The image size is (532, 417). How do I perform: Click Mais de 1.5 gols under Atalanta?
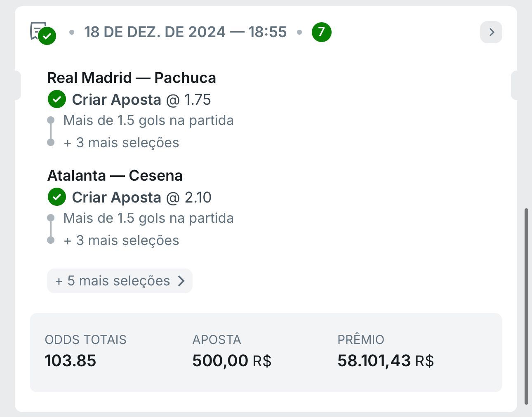coord(148,218)
